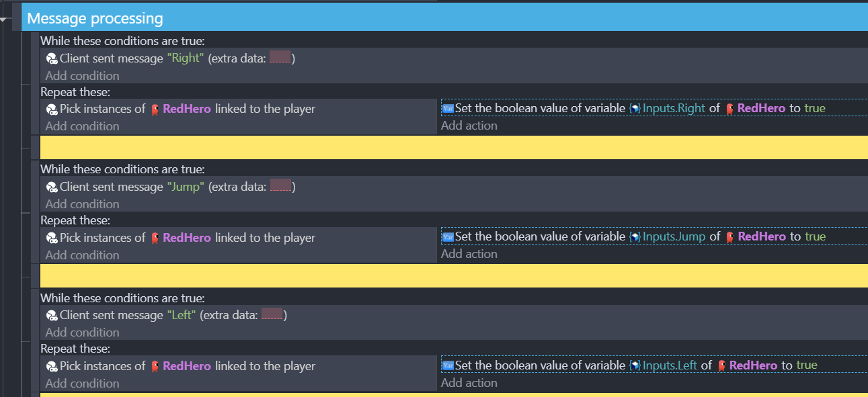Viewport: 868px width, 397px height.
Task: Click the Var icon in the Inputs.Left action
Action: point(448,366)
